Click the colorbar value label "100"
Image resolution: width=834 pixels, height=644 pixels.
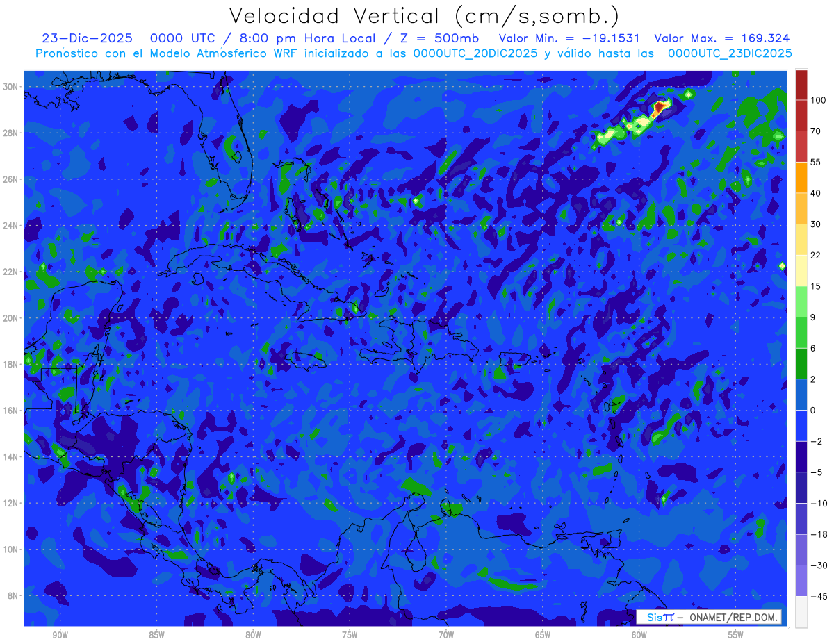[818, 100]
